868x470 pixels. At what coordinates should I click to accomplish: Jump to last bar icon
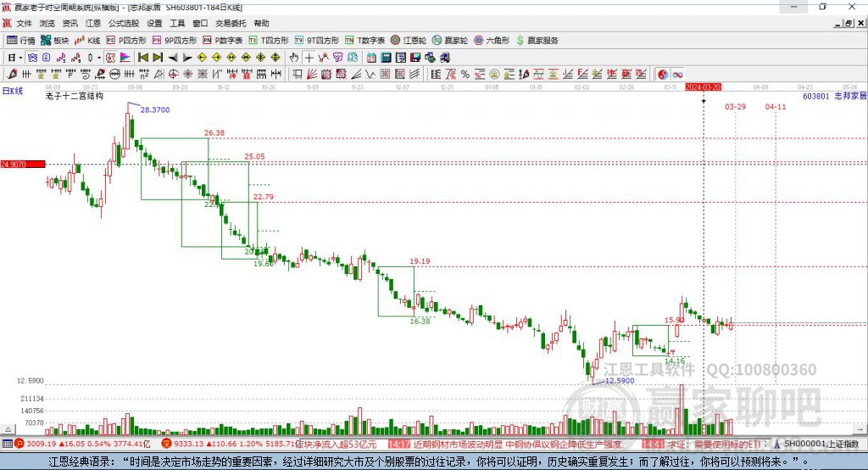(159, 58)
